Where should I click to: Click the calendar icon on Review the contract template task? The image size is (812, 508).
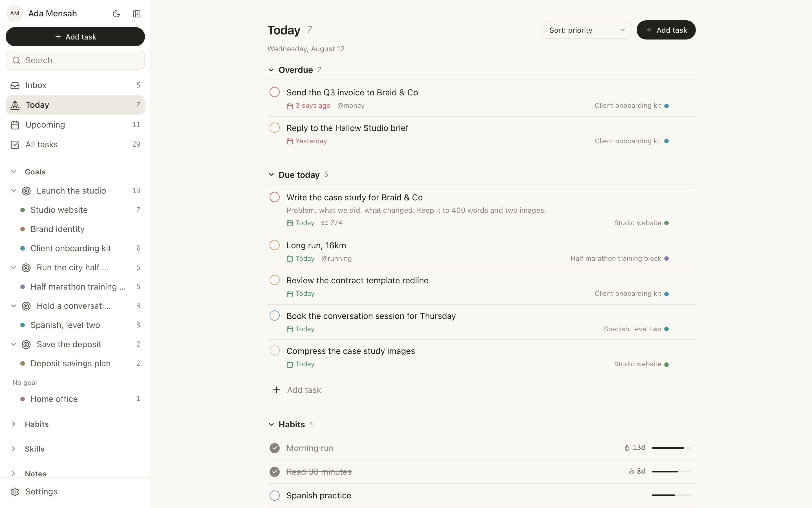click(x=290, y=294)
